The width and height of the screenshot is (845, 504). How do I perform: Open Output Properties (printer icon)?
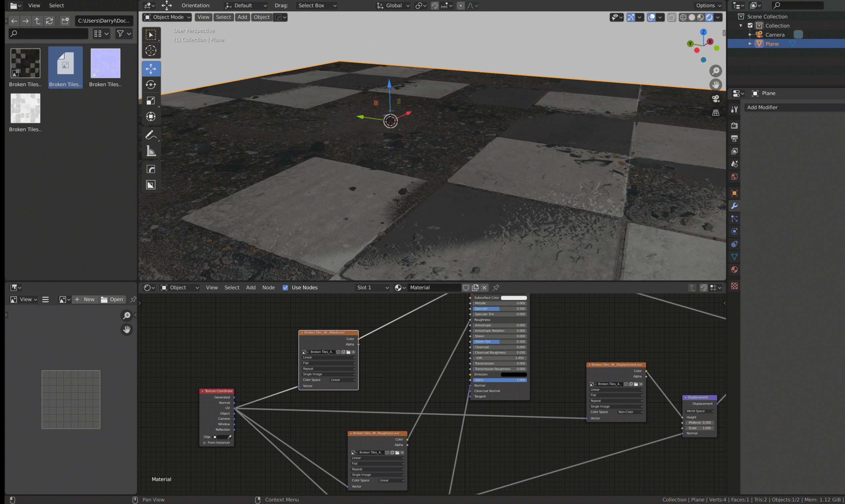[x=734, y=139]
